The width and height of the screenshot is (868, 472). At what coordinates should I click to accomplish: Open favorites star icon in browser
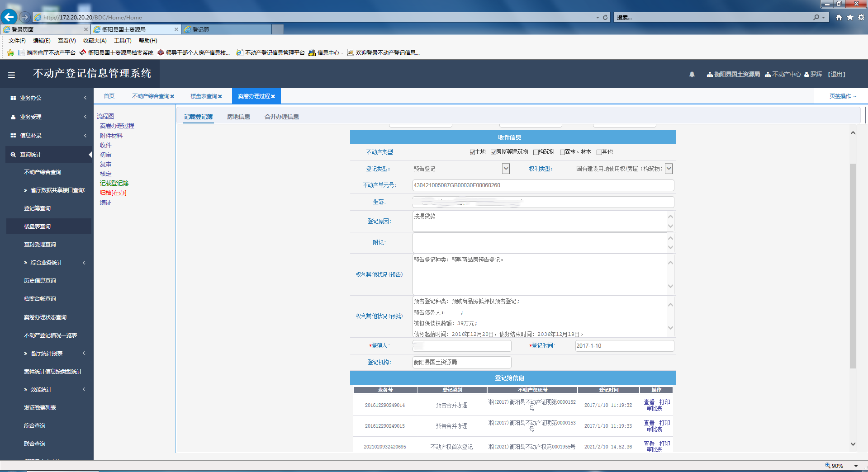tap(850, 17)
